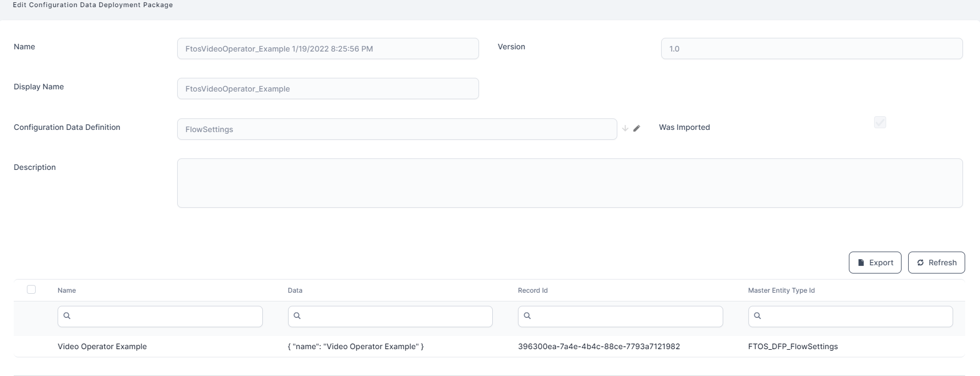Tick the select-all checkbox in grid header
Image resolution: width=980 pixels, height=376 pixels.
(31, 289)
